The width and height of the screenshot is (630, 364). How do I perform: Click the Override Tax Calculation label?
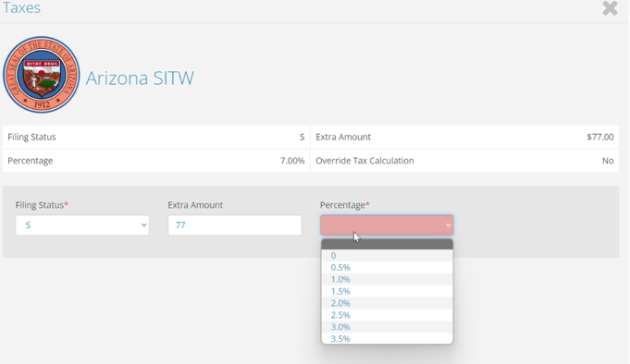tap(364, 161)
